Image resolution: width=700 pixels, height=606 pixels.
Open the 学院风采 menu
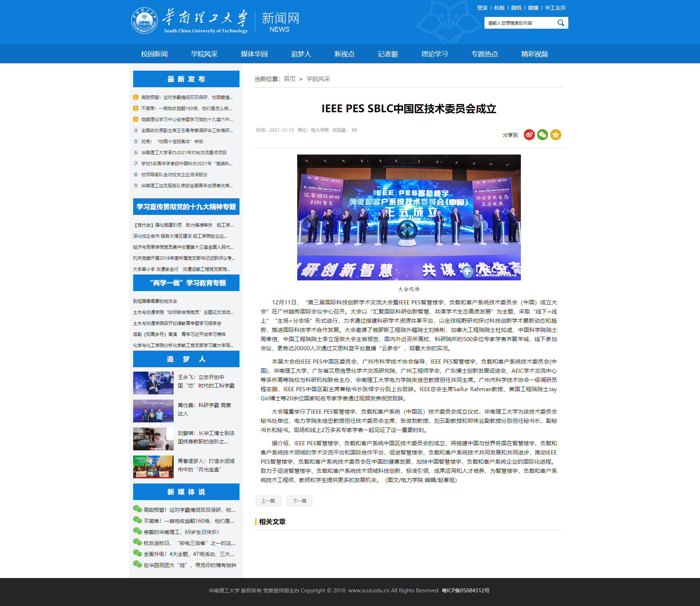tap(205, 54)
